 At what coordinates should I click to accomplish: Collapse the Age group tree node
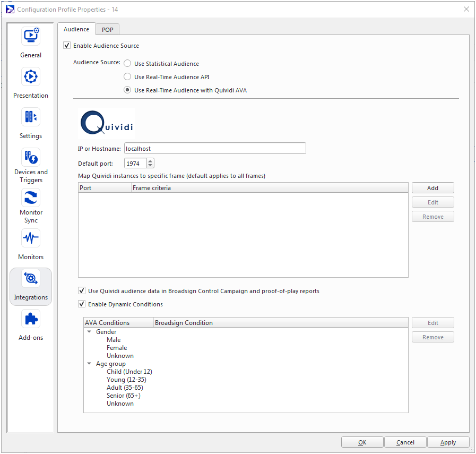[89, 364]
